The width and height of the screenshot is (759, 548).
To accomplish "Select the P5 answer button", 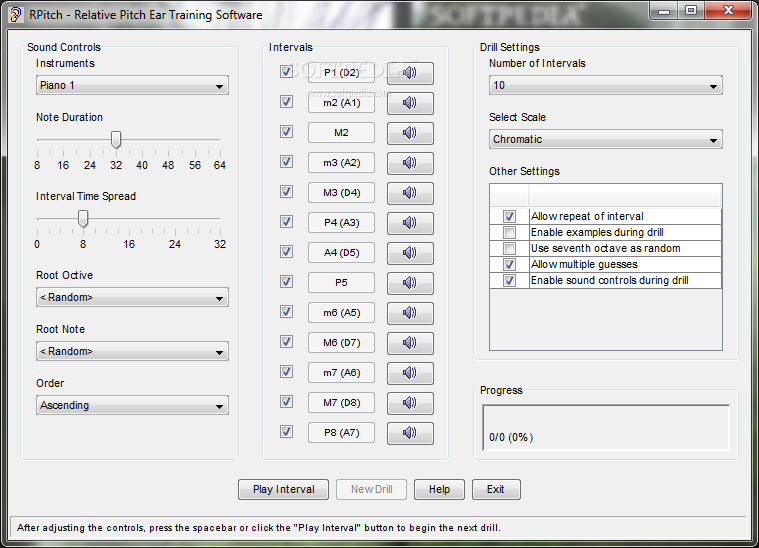I will coord(341,283).
